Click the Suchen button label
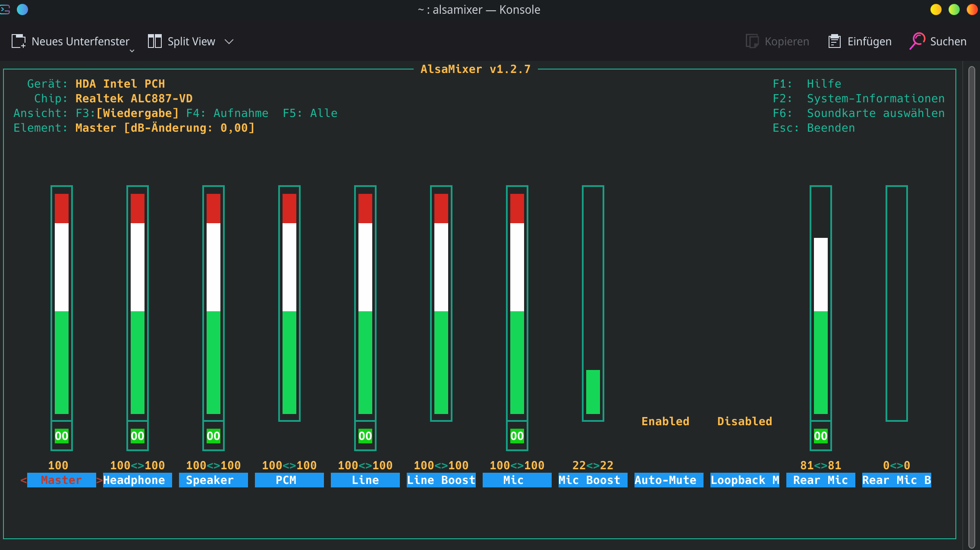 948,41
